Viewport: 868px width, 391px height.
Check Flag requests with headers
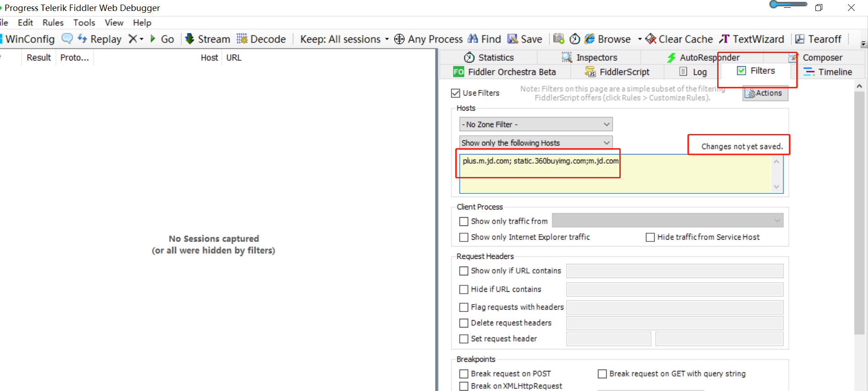coord(463,307)
